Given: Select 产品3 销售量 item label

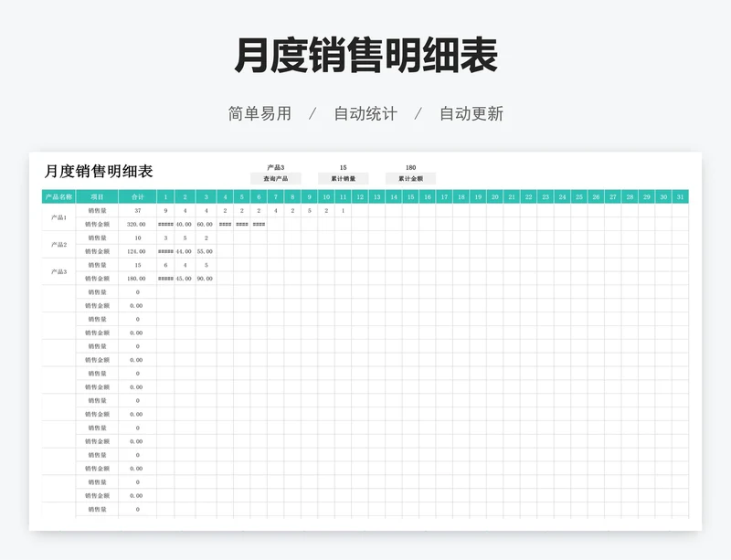Looking at the screenshot, I should (97, 265).
